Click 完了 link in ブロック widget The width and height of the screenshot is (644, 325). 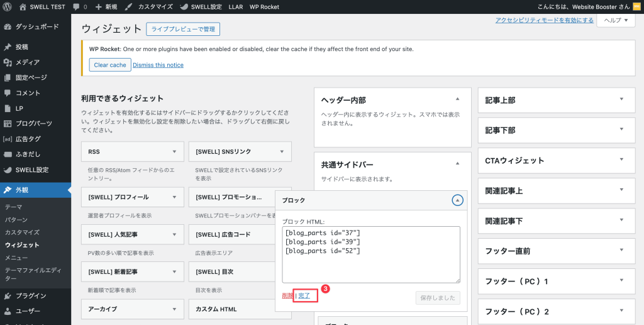(304, 295)
